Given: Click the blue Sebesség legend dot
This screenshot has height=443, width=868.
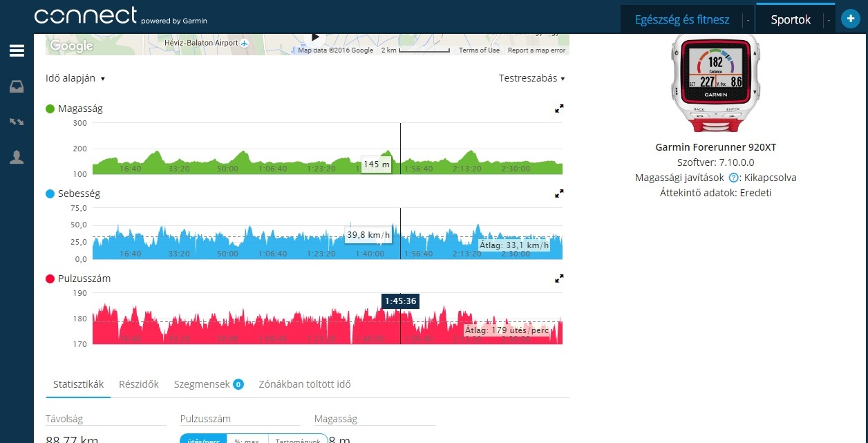Looking at the screenshot, I should [x=50, y=194].
